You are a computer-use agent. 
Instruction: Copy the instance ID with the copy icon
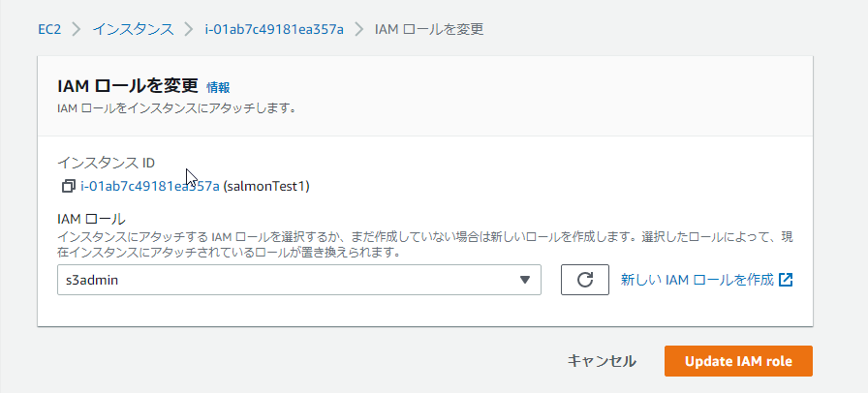pos(68,186)
